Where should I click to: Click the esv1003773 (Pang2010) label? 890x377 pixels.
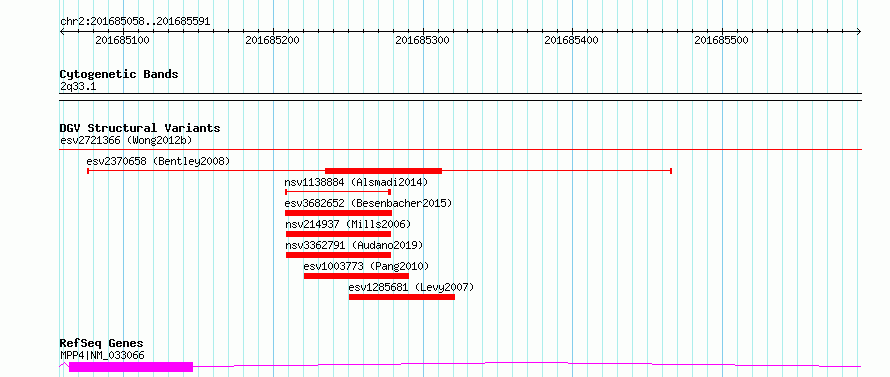[x=366, y=266]
